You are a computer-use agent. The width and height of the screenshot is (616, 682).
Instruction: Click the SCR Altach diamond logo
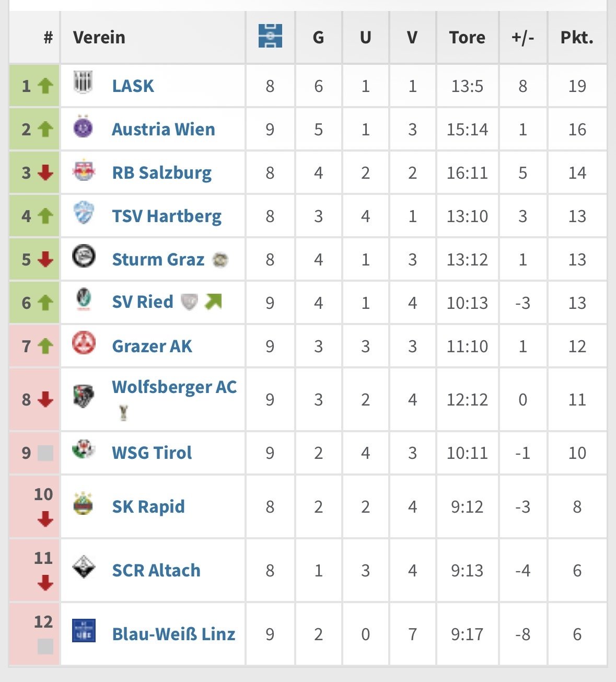84,568
